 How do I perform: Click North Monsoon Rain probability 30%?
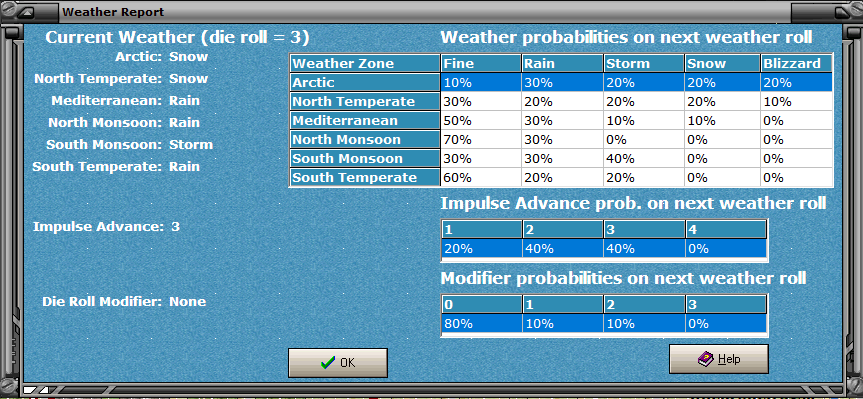(562, 139)
